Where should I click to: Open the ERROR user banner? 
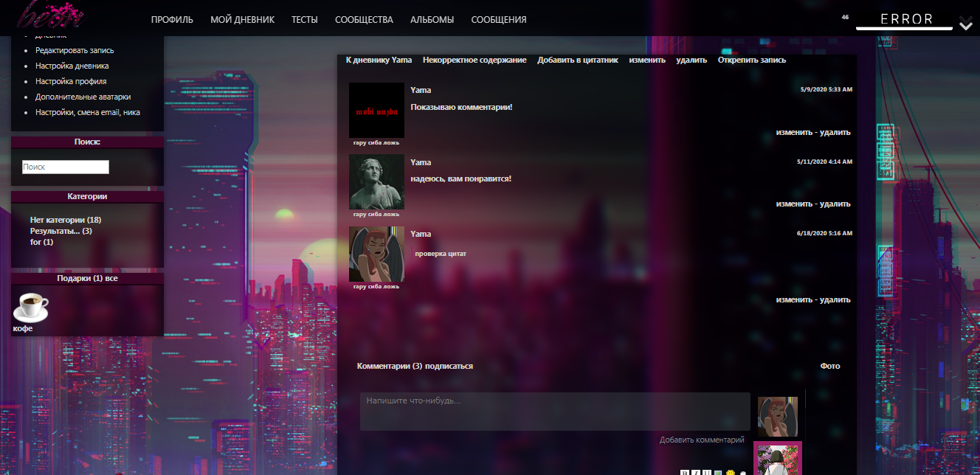point(906,20)
